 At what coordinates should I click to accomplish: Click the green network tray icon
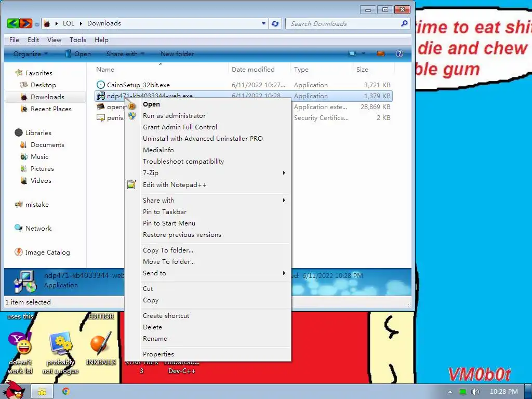[462, 392]
